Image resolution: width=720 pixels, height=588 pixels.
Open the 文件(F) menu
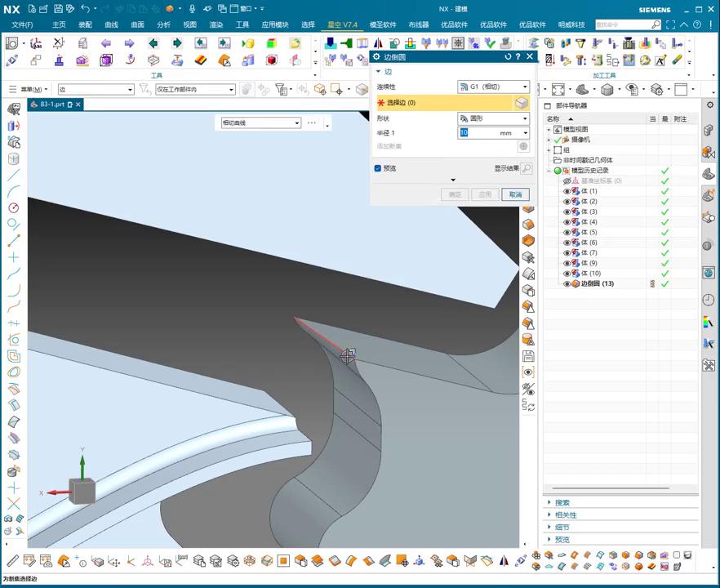tap(22, 24)
